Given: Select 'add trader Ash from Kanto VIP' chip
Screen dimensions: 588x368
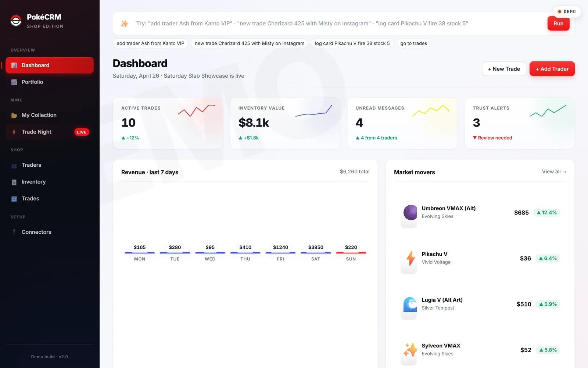Looking at the screenshot, I should click(150, 43).
